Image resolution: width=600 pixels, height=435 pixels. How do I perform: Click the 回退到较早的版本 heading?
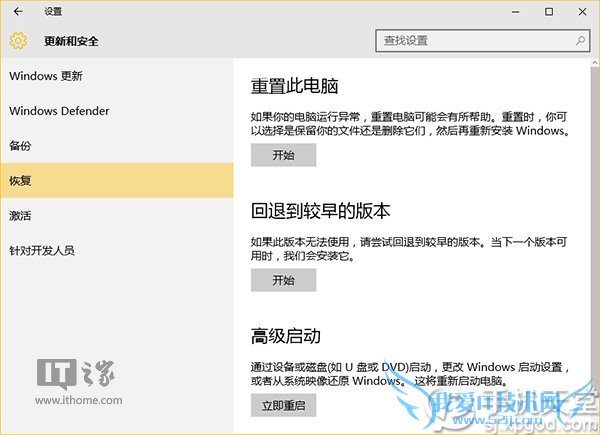(x=321, y=211)
